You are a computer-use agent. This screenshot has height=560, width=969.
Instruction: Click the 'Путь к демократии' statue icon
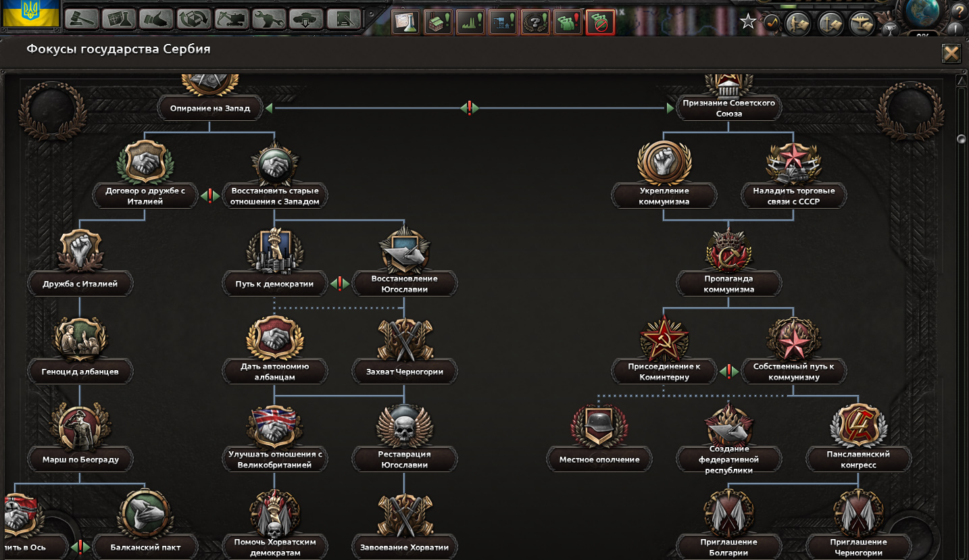[x=275, y=251]
